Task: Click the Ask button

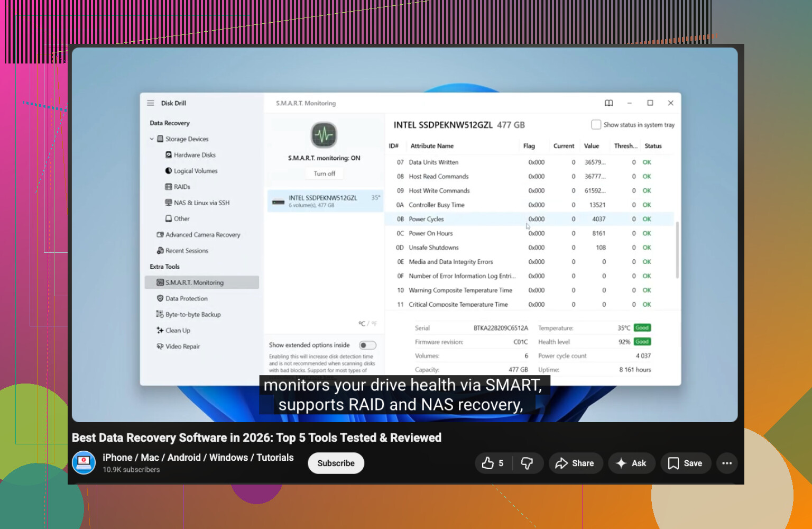Action: click(x=632, y=463)
